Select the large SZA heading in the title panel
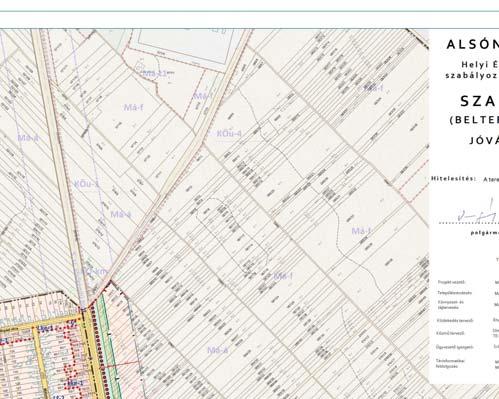This screenshot has height=399, width=499. point(479,101)
